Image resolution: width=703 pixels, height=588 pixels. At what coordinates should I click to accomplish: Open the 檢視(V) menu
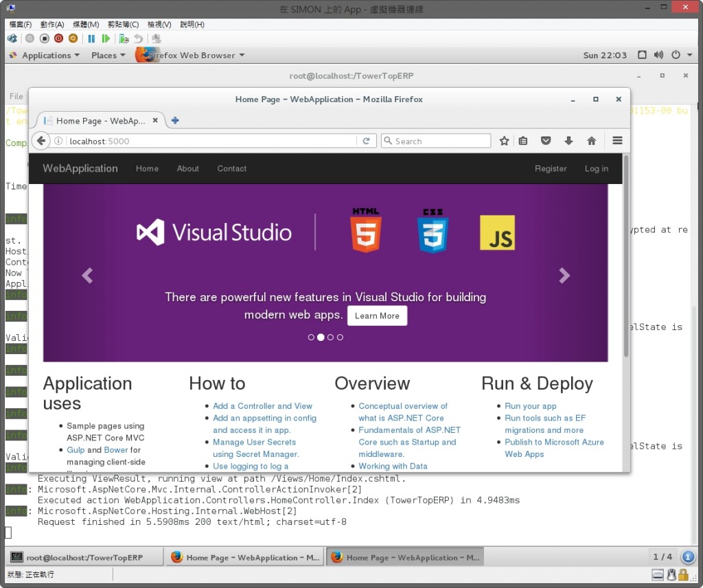159,24
